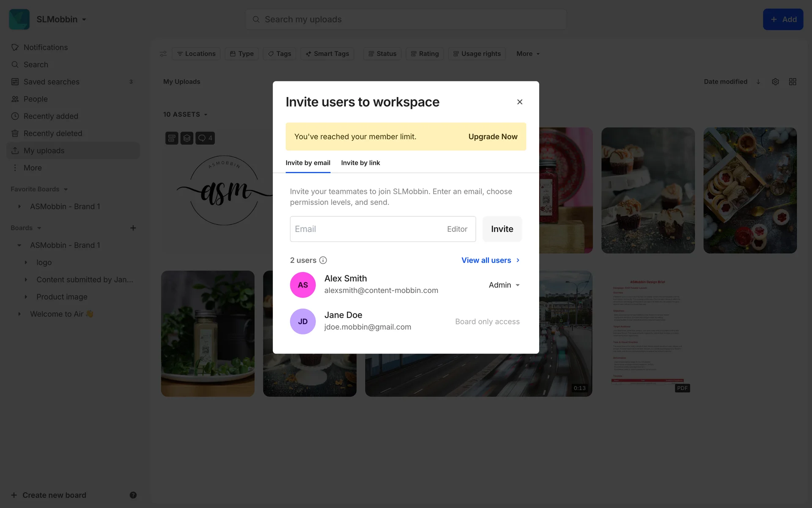812x508 pixels.
Task: Collapse the ASMobbin - Brand 1 board under Boards
Action: (19, 245)
